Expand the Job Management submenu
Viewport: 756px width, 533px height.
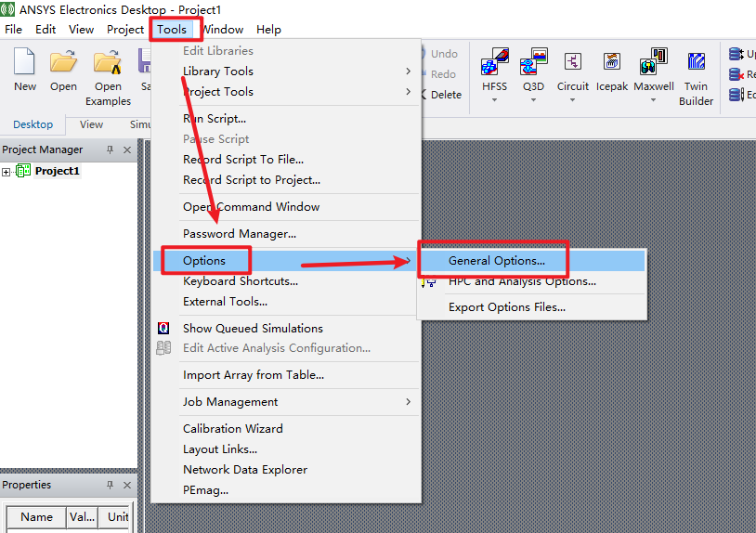409,402
